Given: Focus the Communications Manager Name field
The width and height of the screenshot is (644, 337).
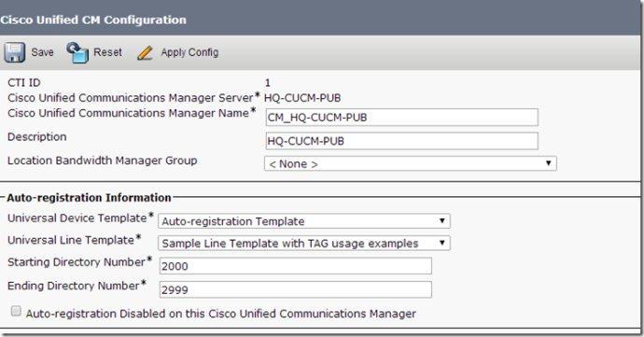Looking at the screenshot, I should 401,117.
